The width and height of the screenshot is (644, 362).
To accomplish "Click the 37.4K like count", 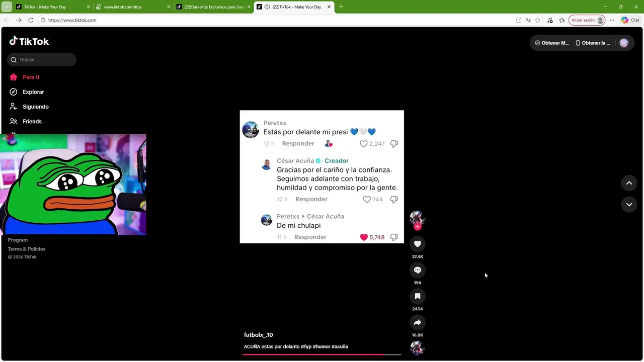I will click(x=417, y=256).
